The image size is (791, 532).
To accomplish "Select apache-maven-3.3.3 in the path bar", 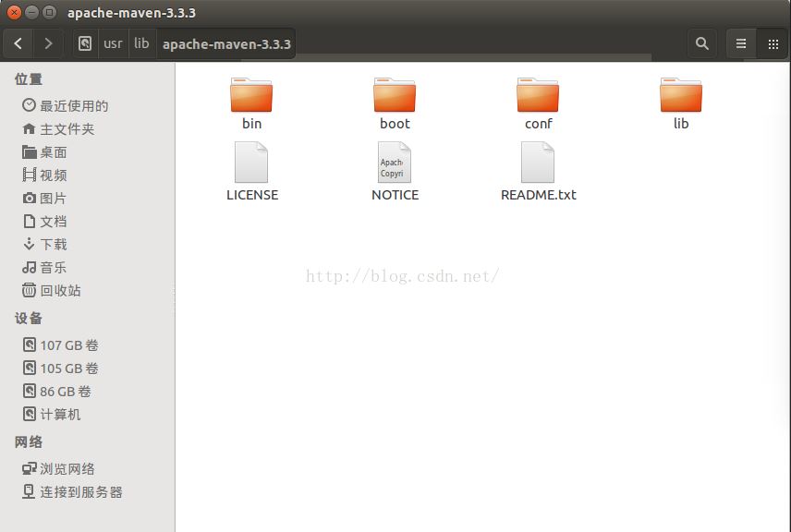I will pos(226,43).
